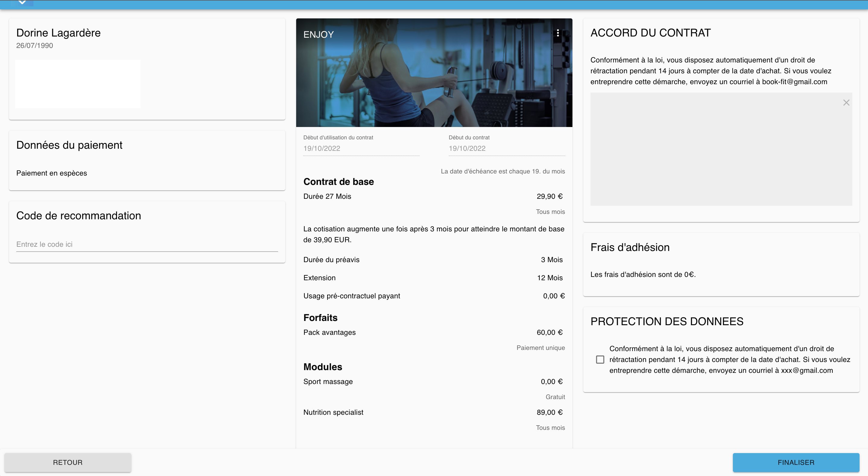The width and height of the screenshot is (868, 476).
Task: Click the 'Frais d'adhésion' heading
Action: pos(630,247)
